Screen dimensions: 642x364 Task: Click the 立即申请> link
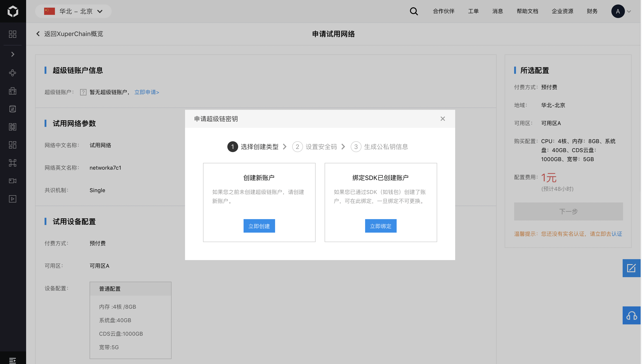[x=147, y=92]
